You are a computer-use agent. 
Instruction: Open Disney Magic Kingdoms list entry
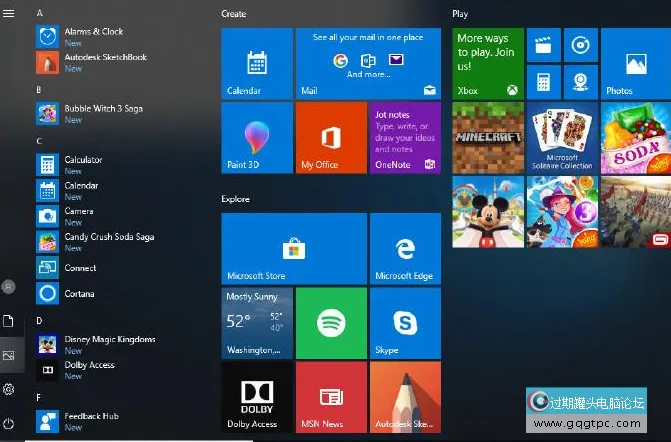coord(96,345)
